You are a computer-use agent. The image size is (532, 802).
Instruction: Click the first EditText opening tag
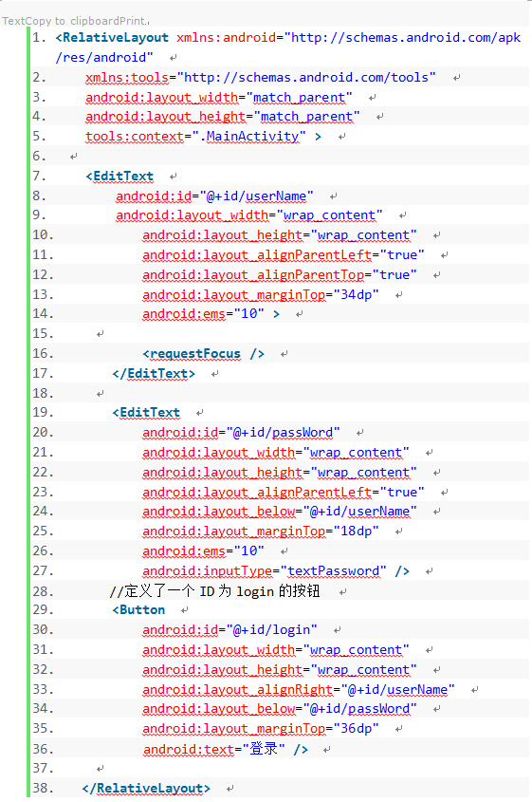tap(119, 177)
